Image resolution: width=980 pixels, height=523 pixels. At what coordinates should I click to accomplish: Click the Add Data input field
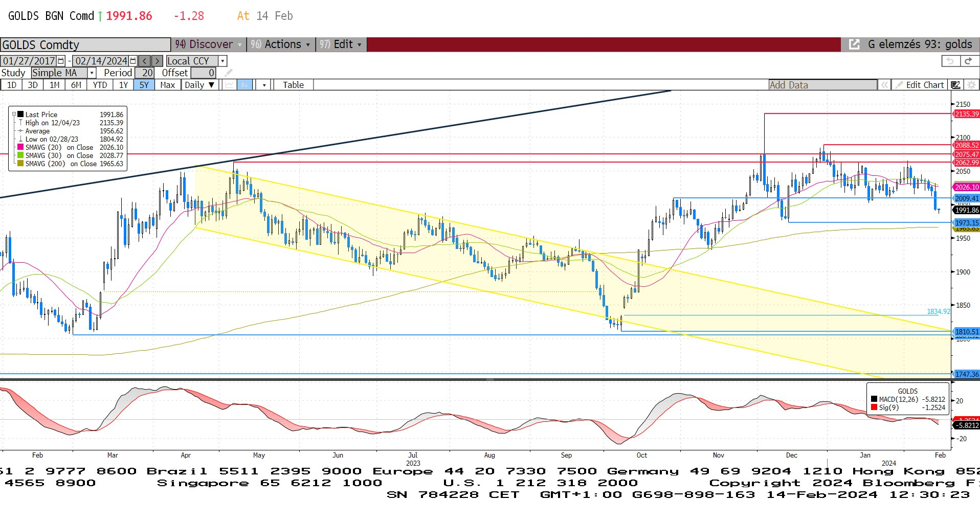pyautogui.click(x=822, y=85)
